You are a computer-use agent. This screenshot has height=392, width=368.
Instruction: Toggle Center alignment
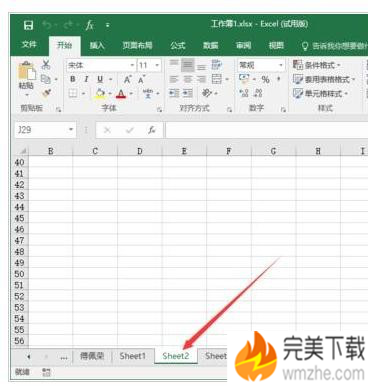(188, 79)
